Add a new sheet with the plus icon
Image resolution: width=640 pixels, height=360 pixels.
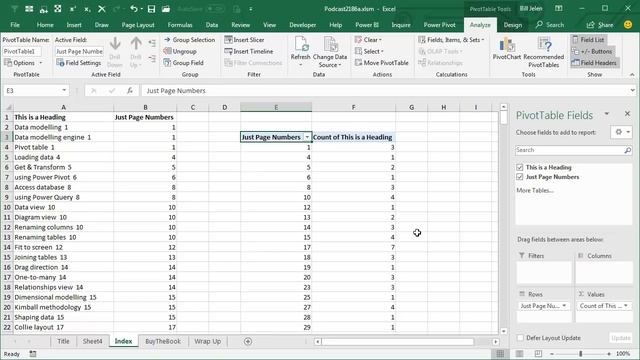pyautogui.click(x=248, y=341)
